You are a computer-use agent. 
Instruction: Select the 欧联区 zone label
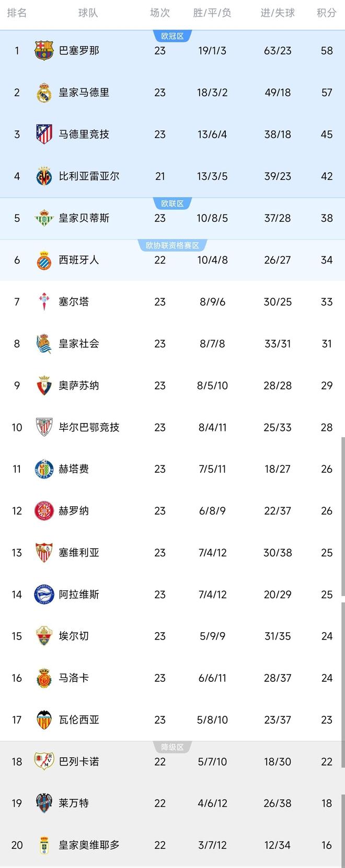tap(172, 203)
